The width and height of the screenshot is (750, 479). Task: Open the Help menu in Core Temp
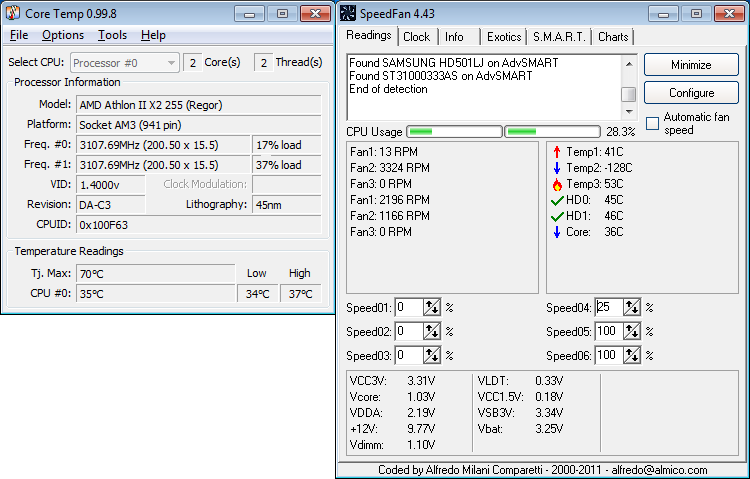click(x=153, y=35)
